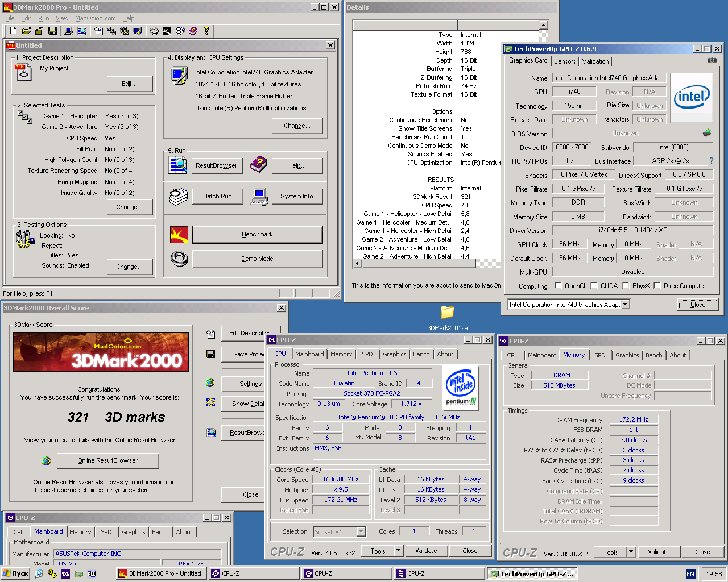This screenshot has width=728, height=582.
Task: Switch to the Mainboard tab in CPU-Z CPU window
Action: [x=309, y=354]
